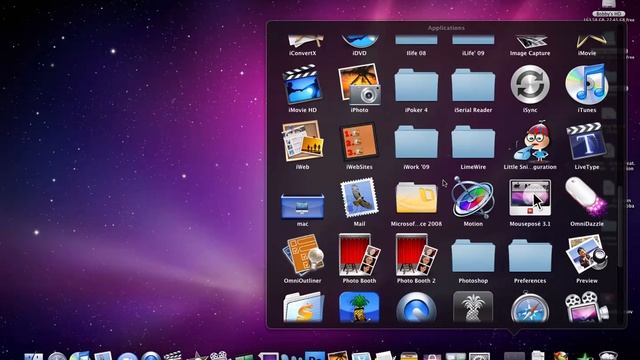Open the Microsoft Office 2008 folder
The height and width of the screenshot is (360, 640).
tap(416, 199)
